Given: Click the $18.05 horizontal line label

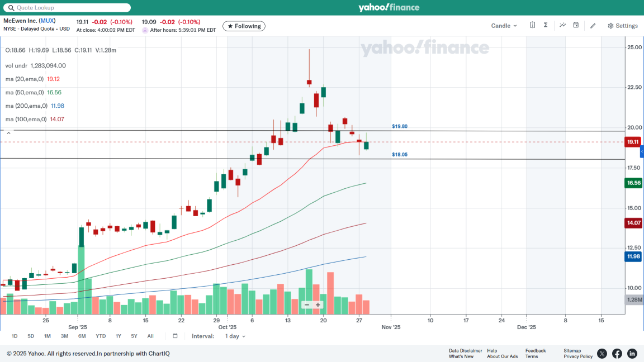Looking at the screenshot, I should point(400,155).
